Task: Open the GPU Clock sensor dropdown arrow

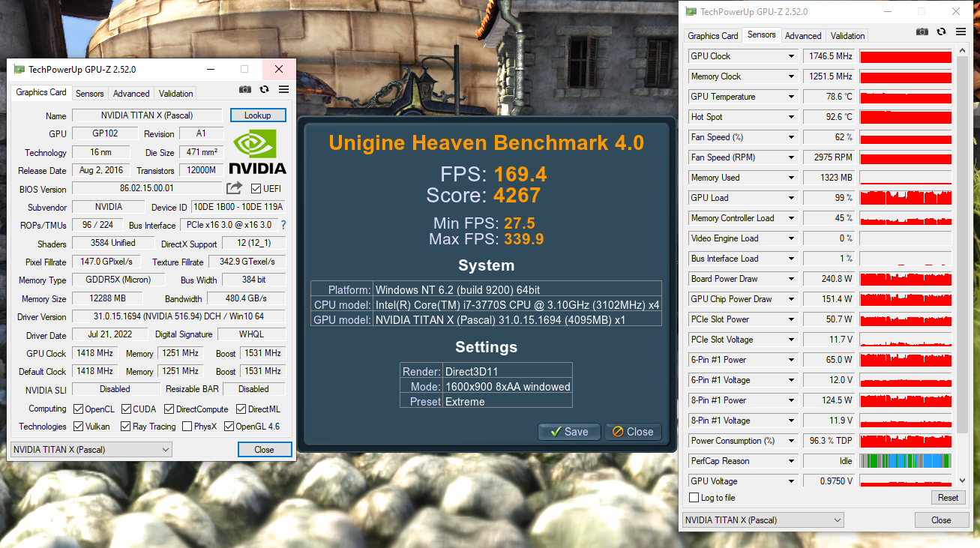Action: pos(791,56)
